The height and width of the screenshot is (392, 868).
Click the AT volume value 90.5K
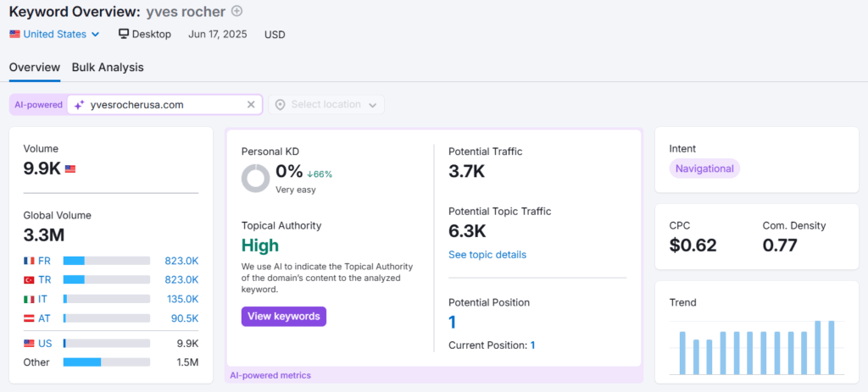point(185,318)
